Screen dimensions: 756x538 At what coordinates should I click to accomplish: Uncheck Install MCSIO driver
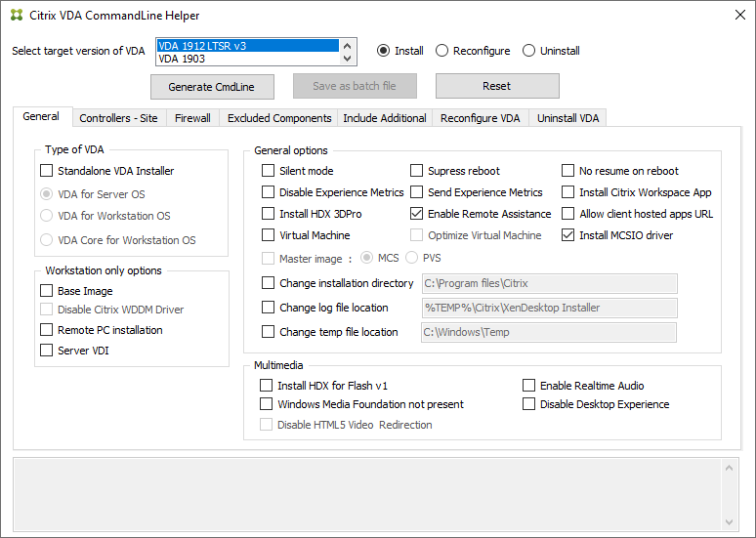click(567, 235)
